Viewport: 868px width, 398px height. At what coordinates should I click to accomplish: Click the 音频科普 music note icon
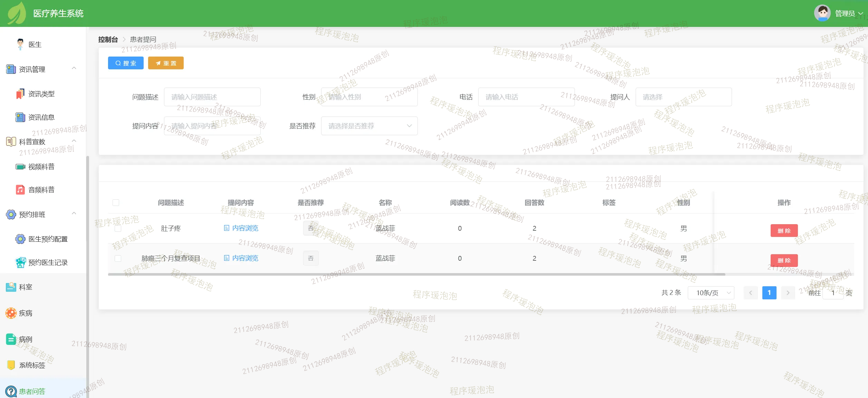pyautogui.click(x=20, y=190)
